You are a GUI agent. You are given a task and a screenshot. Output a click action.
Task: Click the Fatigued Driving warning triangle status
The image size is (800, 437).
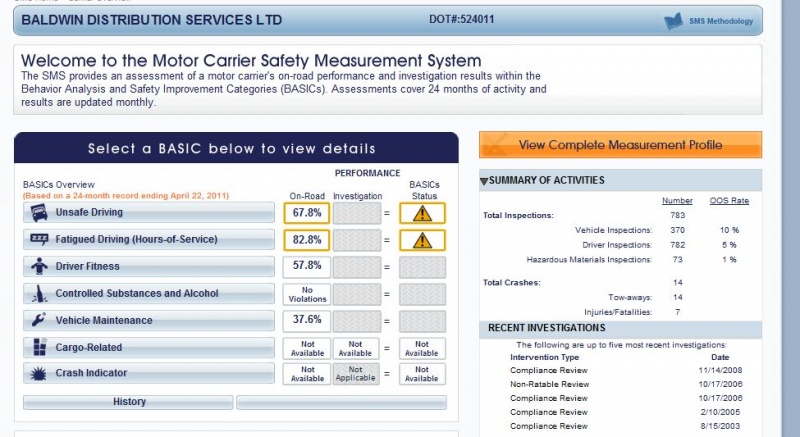pyautogui.click(x=421, y=240)
